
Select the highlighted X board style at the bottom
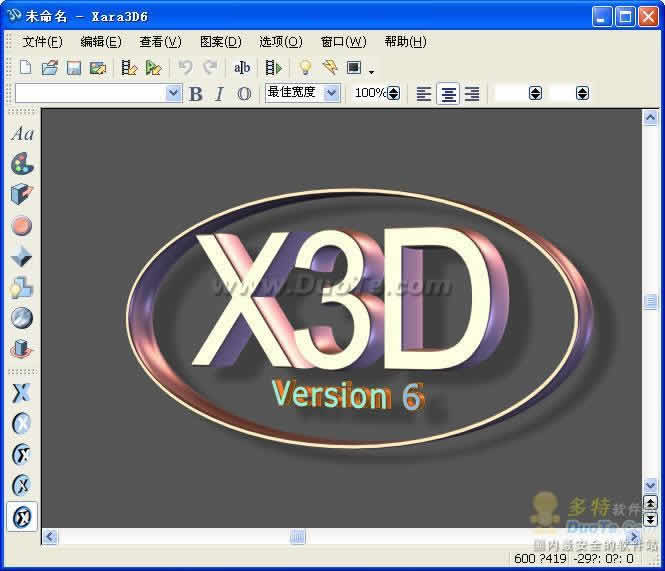click(x=22, y=517)
